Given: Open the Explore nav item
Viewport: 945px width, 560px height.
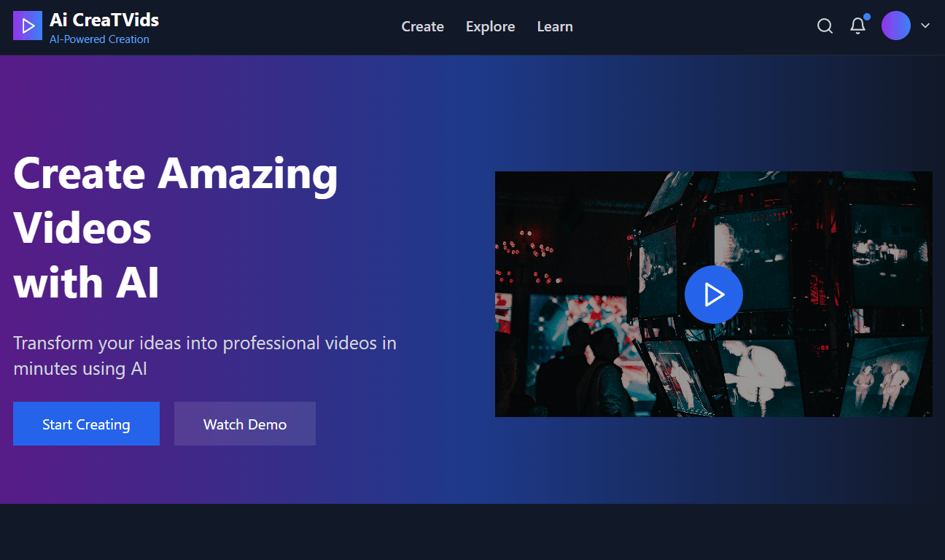Looking at the screenshot, I should coord(490,26).
